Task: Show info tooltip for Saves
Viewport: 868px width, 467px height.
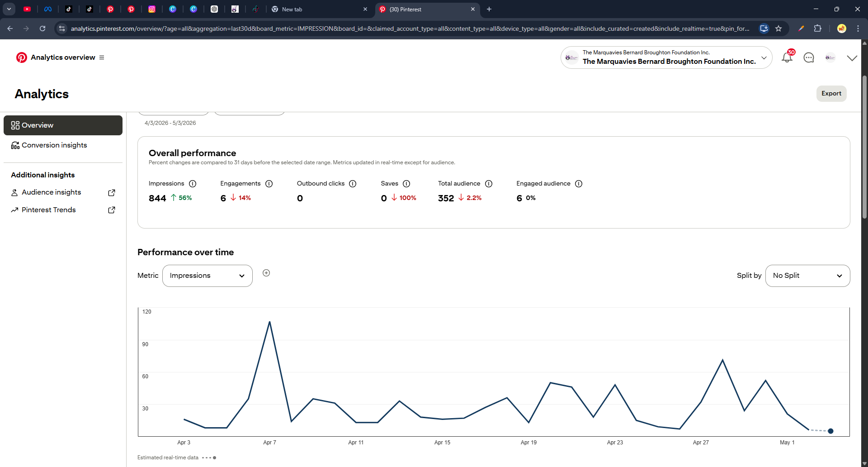Action: point(406,184)
